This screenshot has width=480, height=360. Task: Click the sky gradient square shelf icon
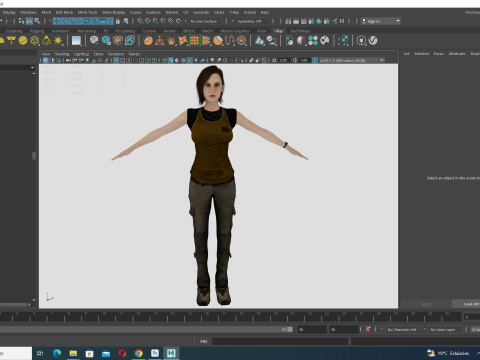[76, 41]
